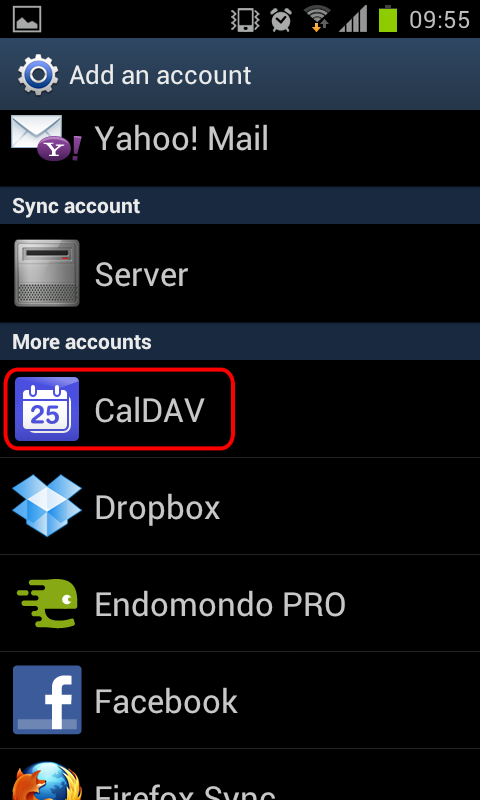This screenshot has height=800, width=480.
Task: Tap the settings gear icon in header
Action: point(38,74)
